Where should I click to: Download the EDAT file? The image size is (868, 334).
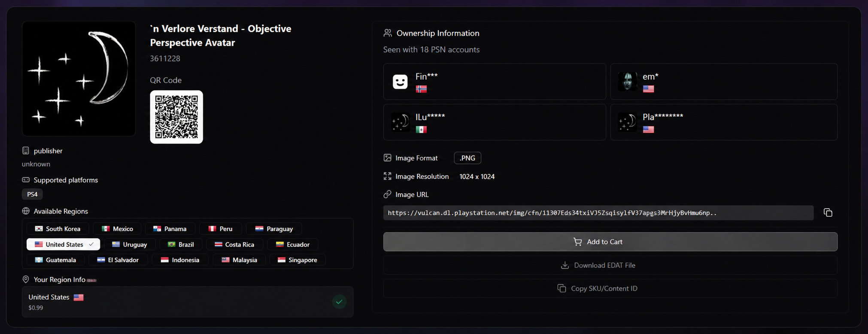(610, 265)
